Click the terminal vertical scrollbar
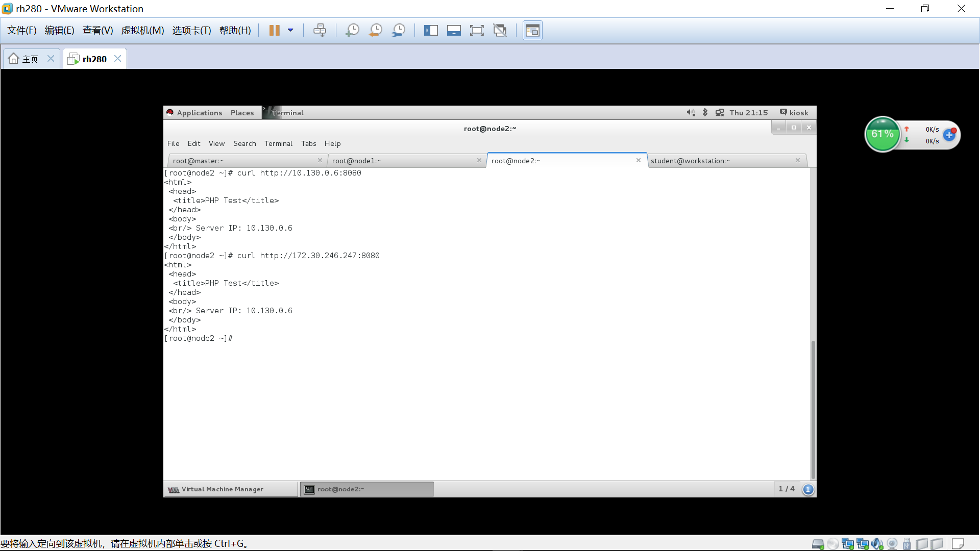This screenshot has width=980, height=551. coord(813,408)
